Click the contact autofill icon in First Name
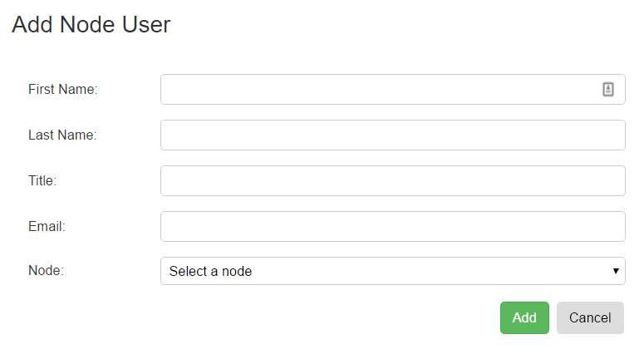The height and width of the screenshot is (354, 644). [608, 89]
